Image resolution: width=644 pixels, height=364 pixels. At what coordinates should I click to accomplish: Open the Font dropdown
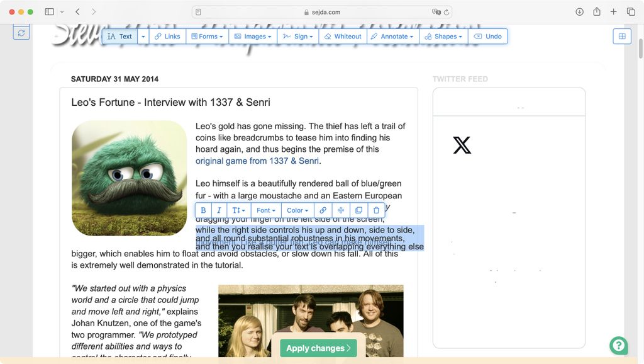click(x=265, y=210)
